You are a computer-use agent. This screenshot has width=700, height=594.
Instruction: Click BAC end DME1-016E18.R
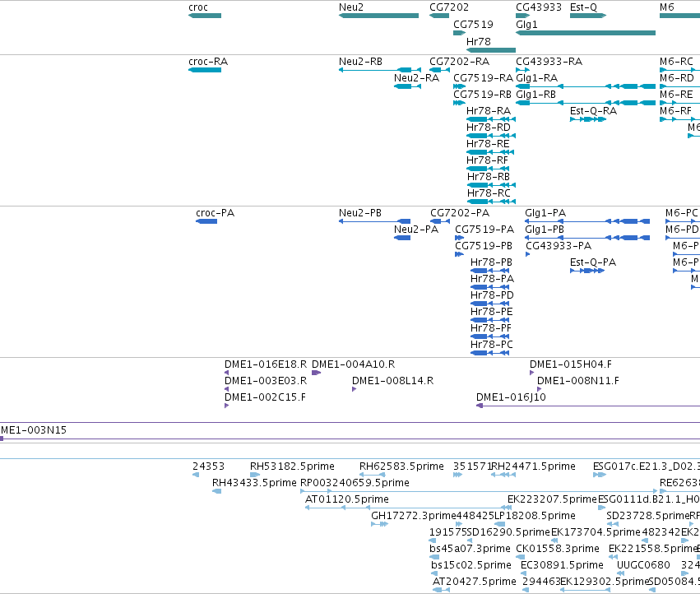click(x=226, y=373)
